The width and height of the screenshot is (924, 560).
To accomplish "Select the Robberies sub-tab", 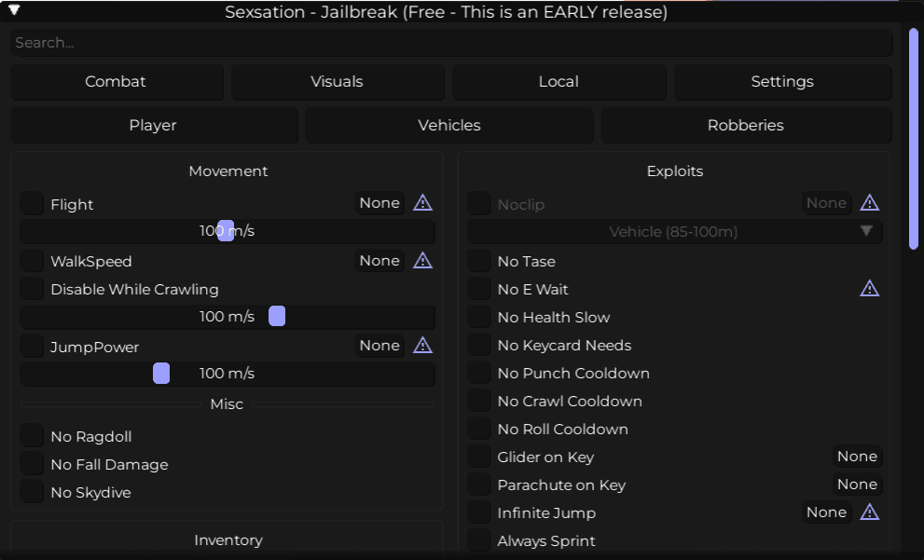I will [746, 125].
